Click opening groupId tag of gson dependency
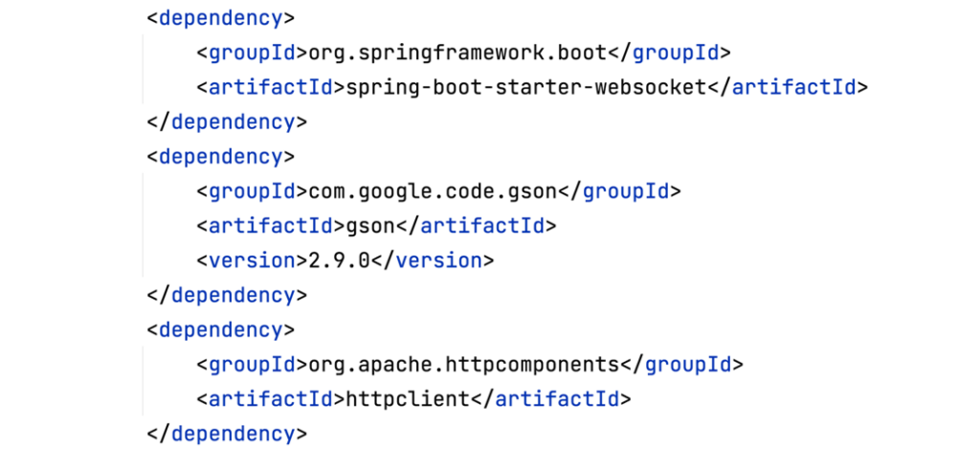 pos(253,192)
